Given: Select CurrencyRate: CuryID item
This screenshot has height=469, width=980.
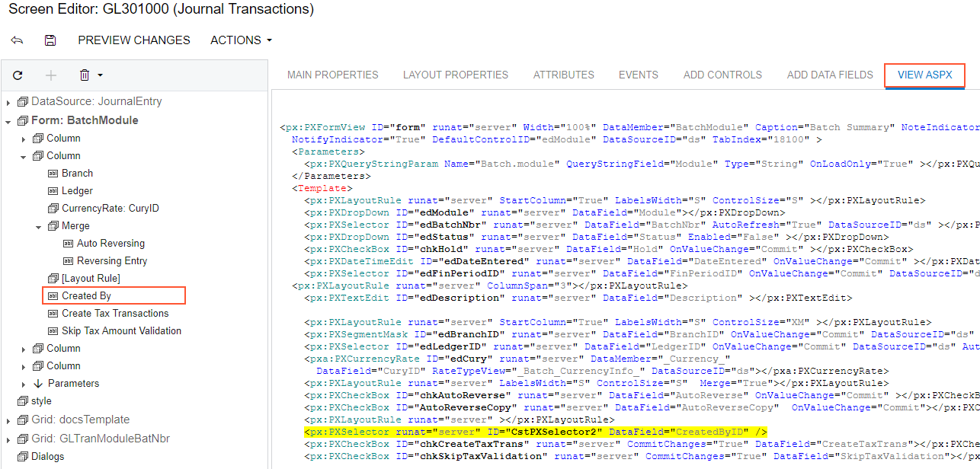Looking at the screenshot, I should pyautogui.click(x=110, y=208).
